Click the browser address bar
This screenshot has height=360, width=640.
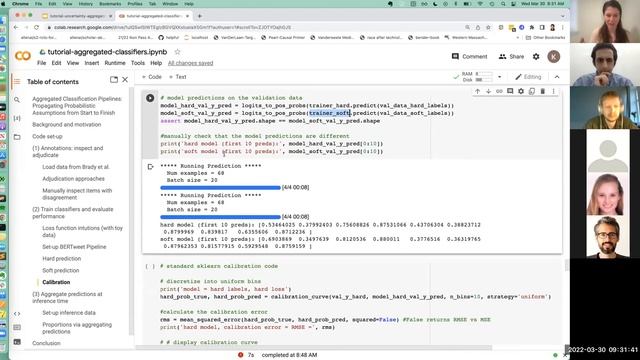[253, 27]
